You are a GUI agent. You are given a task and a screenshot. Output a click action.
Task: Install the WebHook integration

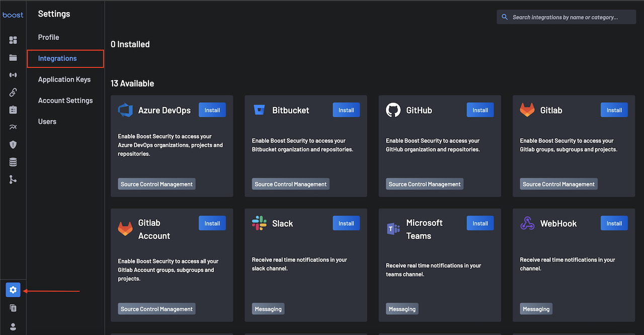tap(614, 223)
